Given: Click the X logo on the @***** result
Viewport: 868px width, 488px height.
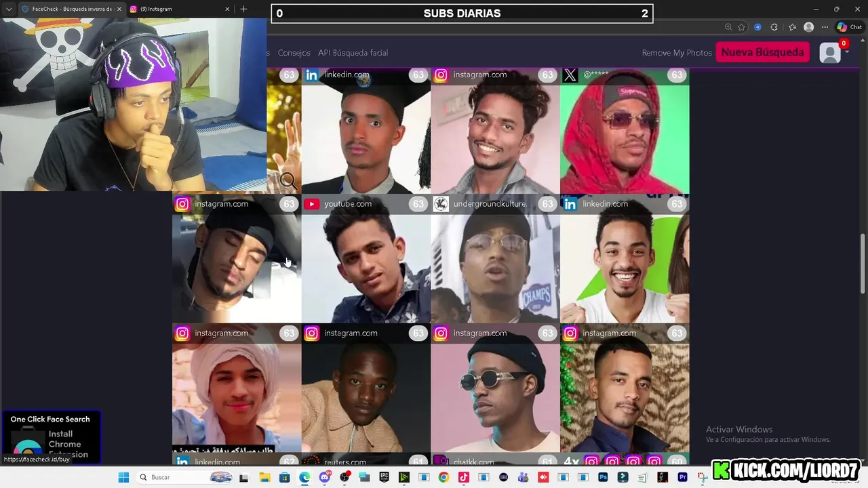Looking at the screenshot, I should click(x=570, y=75).
